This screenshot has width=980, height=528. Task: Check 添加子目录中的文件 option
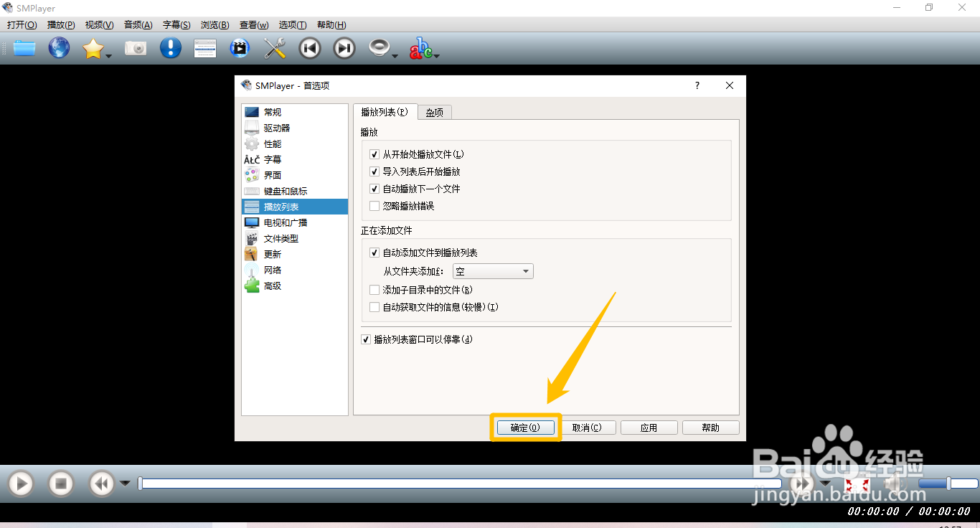(374, 289)
